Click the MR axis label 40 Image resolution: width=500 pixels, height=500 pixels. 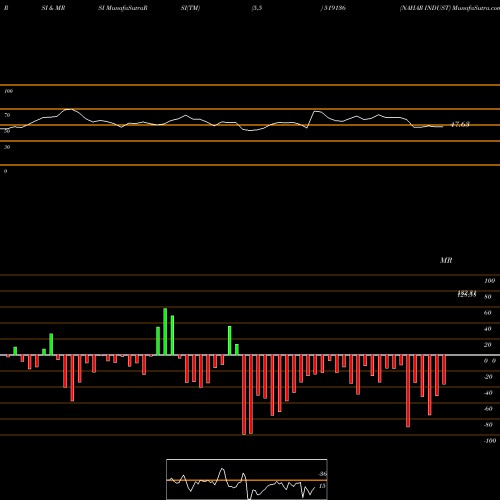coord(487,329)
